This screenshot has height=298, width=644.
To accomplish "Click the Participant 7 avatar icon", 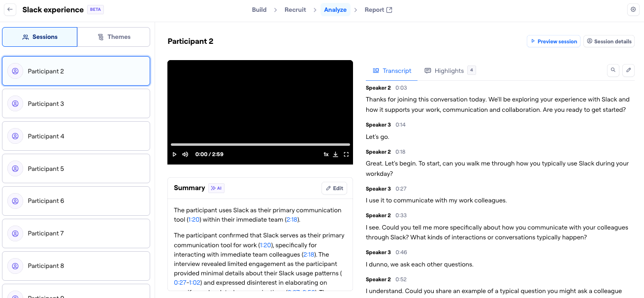I will pyautogui.click(x=15, y=233).
